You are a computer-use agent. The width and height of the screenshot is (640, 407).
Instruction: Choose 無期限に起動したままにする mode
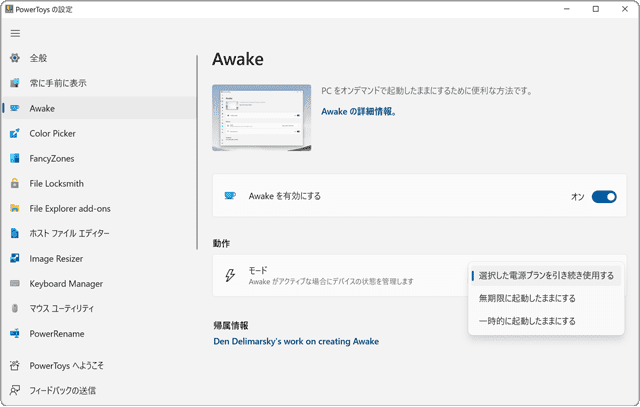[x=546, y=298]
